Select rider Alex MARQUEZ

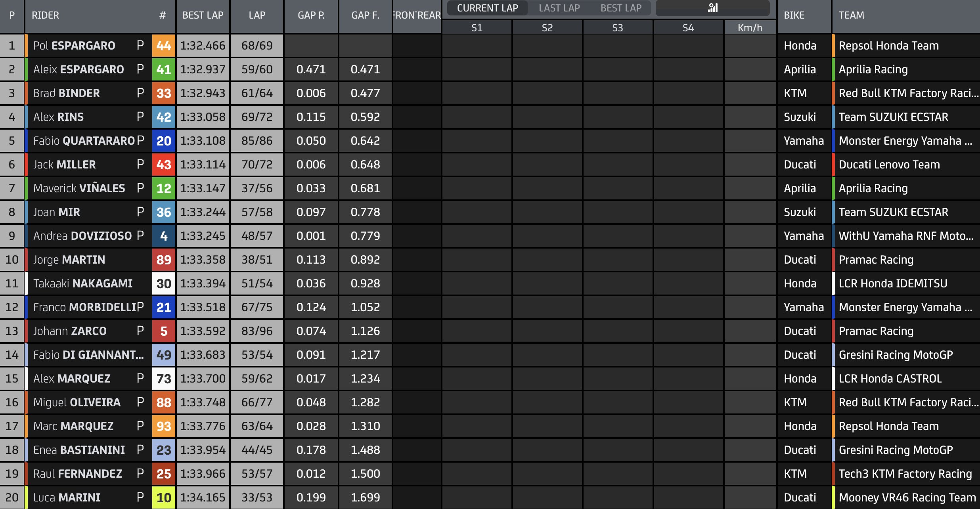[72, 379]
